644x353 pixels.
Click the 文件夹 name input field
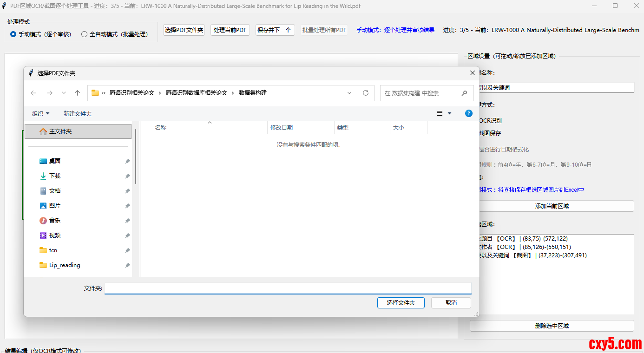coord(288,288)
